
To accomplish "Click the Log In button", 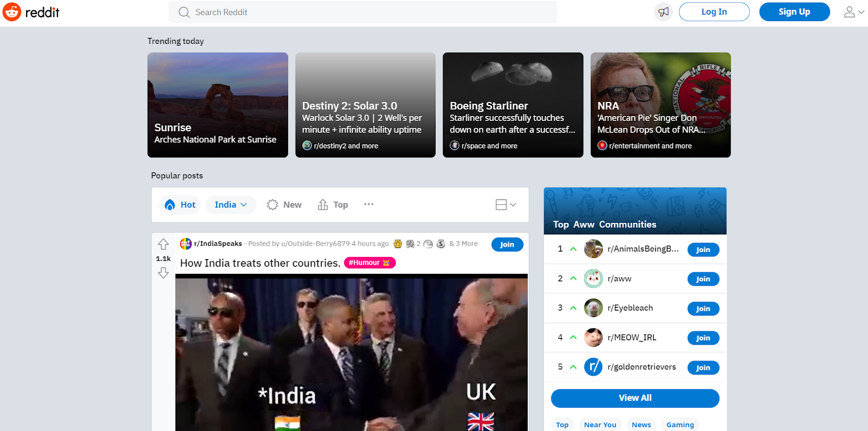I will [714, 12].
